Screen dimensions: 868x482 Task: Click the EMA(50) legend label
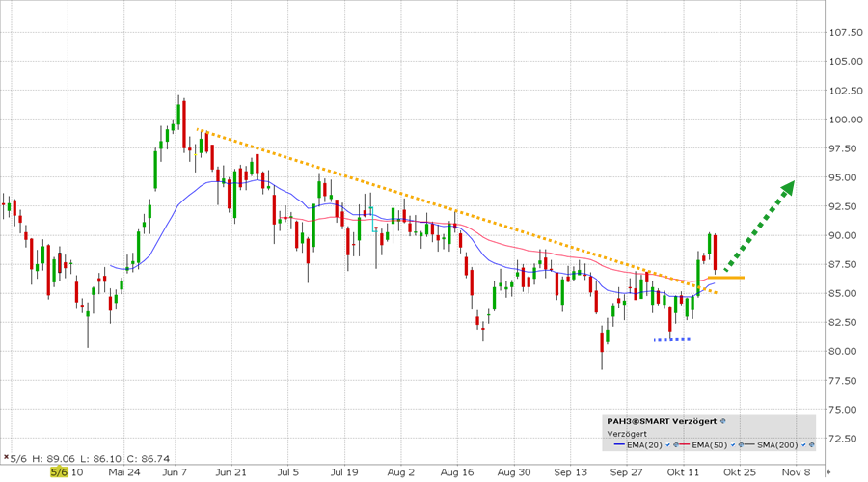710,445
